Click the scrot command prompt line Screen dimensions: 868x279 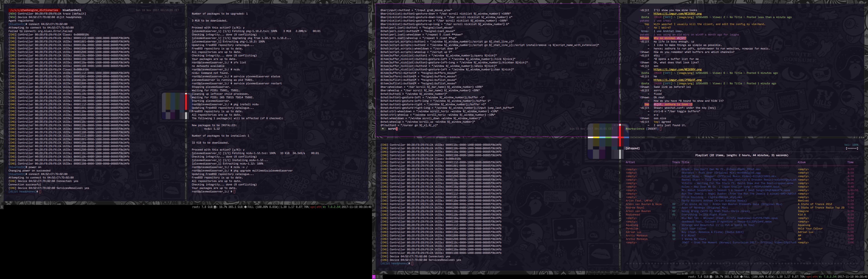(x=392, y=129)
